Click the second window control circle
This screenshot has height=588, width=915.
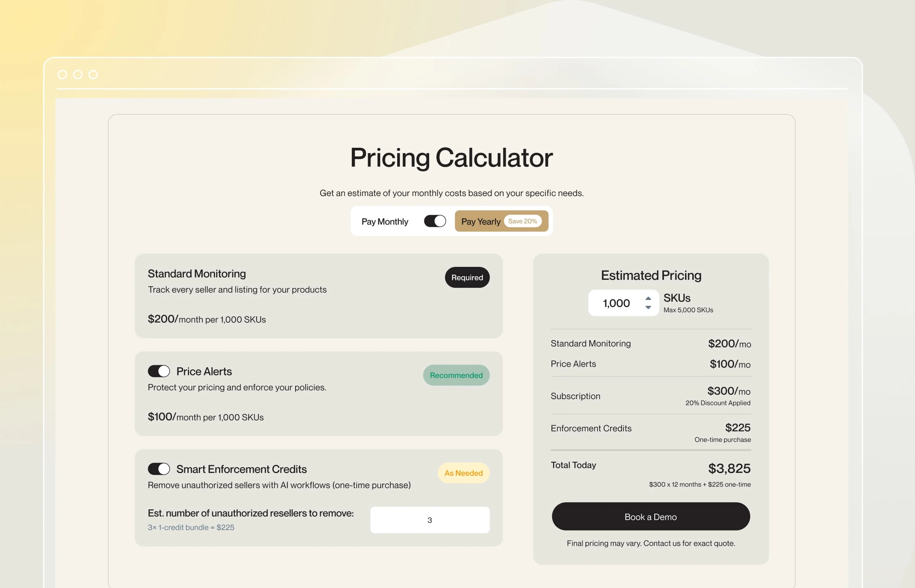tap(78, 75)
